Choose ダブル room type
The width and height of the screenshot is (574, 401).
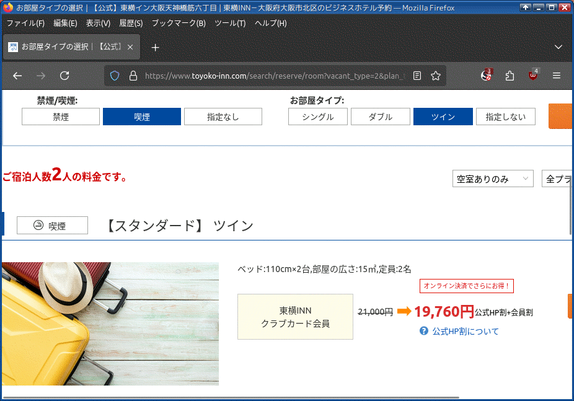tap(380, 117)
